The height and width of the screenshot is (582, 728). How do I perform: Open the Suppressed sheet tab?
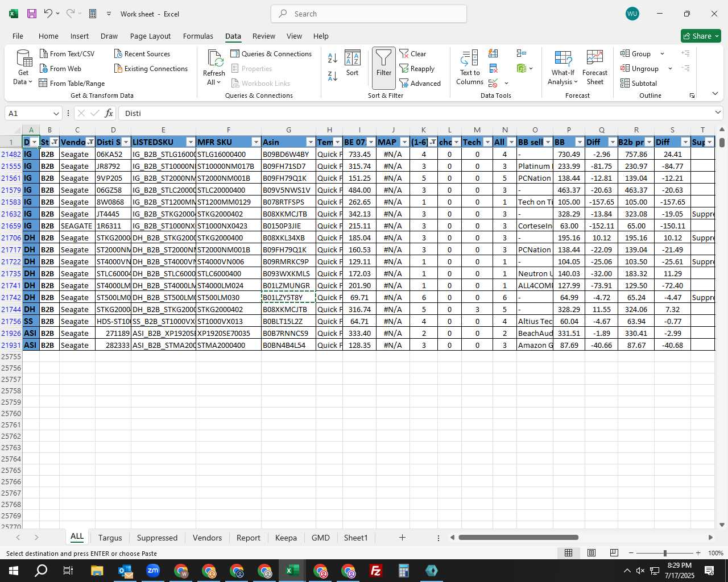click(x=157, y=538)
